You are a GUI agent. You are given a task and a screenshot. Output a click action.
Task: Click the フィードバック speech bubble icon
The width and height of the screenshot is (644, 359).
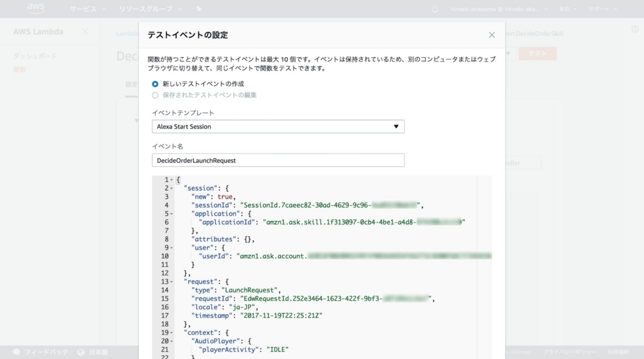16,353
